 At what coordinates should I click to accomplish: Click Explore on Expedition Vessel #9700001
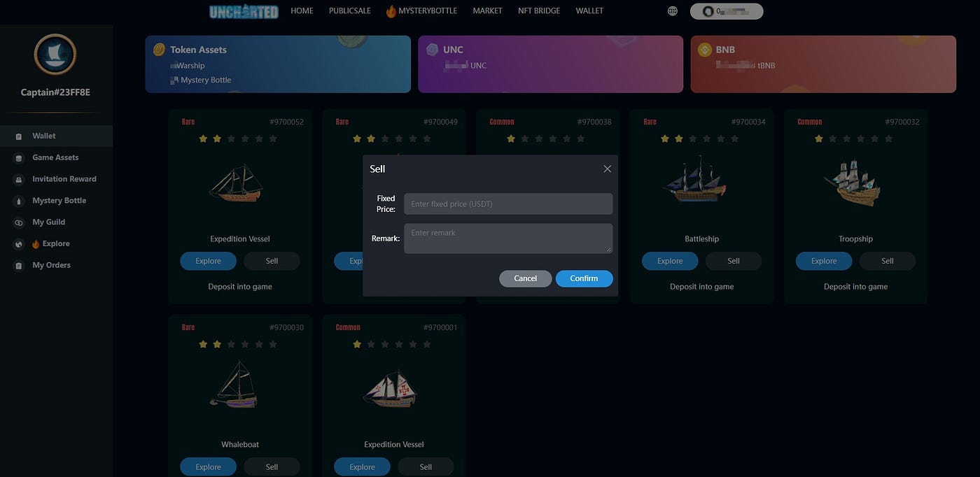(362, 467)
